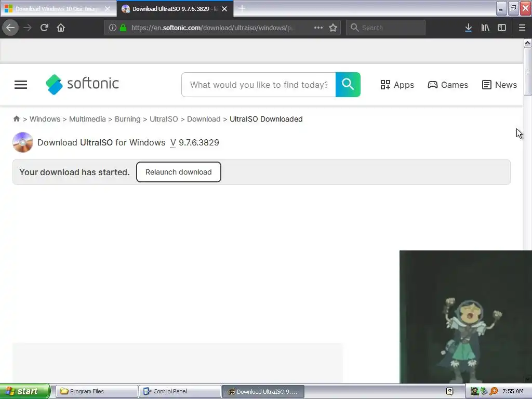The image size is (532, 399).
Task: Click the page vertical scrollbar thumb
Action: [527, 71]
